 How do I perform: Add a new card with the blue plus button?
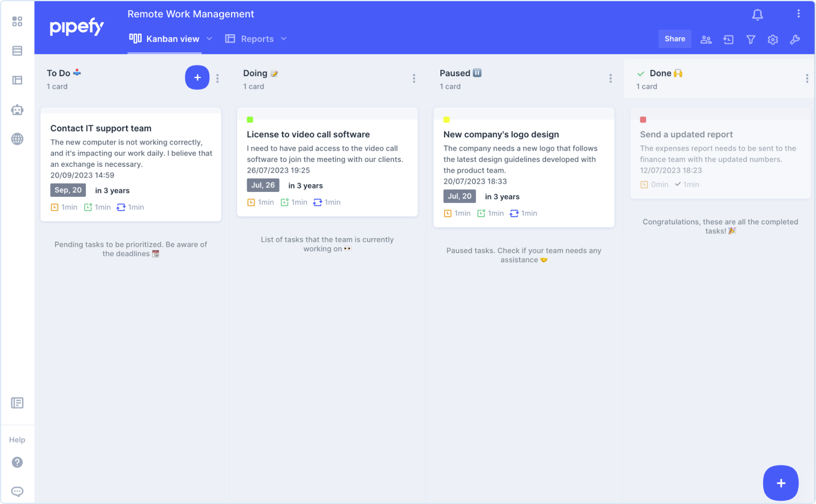pyautogui.click(x=197, y=77)
